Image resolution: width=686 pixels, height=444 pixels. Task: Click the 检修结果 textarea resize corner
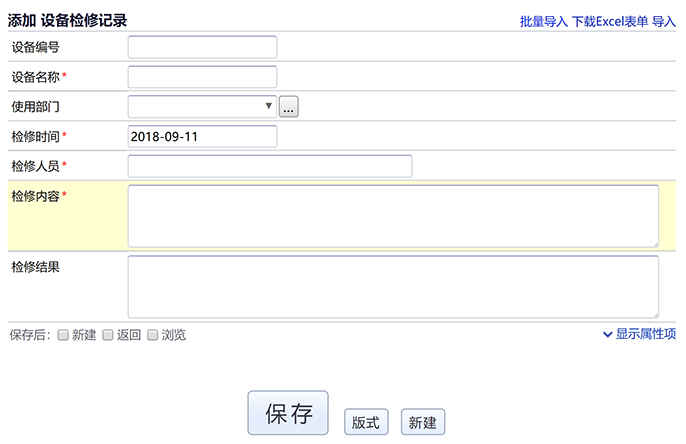(655, 313)
